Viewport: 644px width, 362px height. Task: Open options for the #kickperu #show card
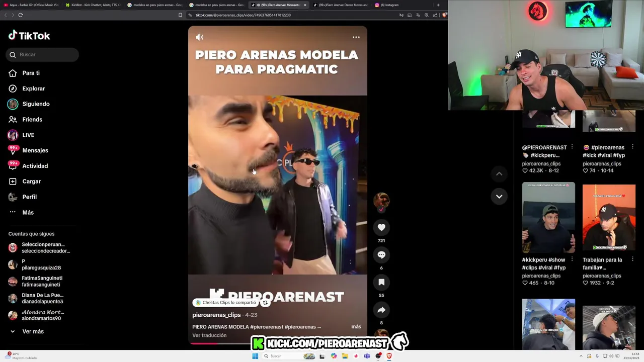(x=572, y=259)
